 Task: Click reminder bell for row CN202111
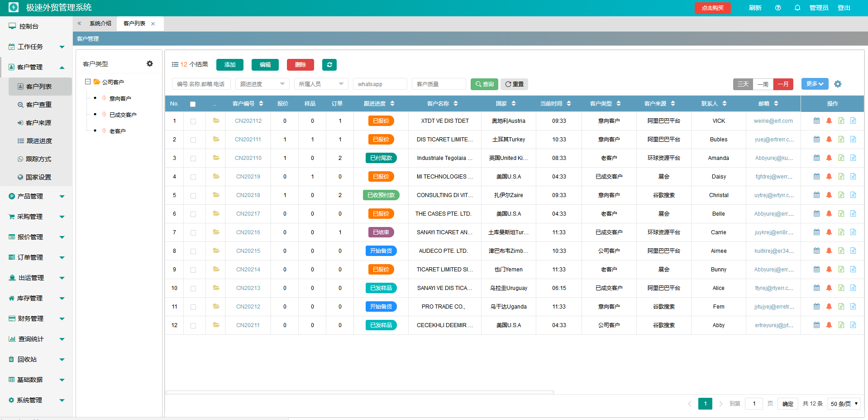point(829,139)
